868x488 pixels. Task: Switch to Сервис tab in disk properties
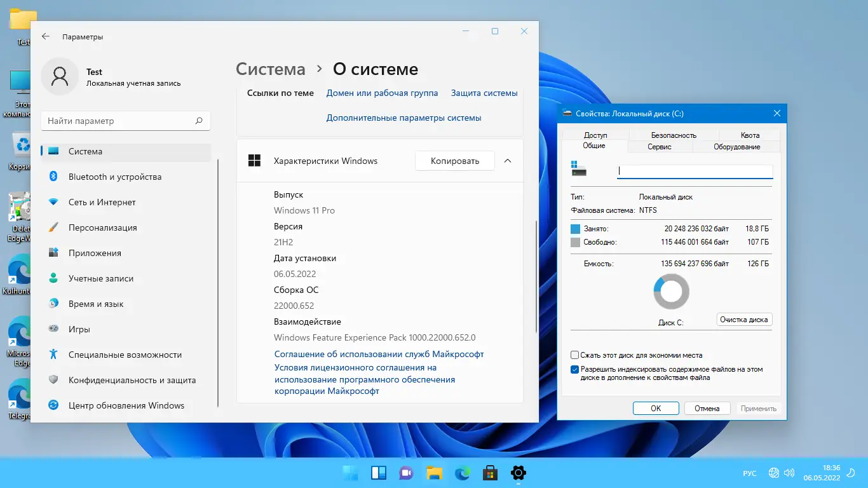click(x=660, y=146)
